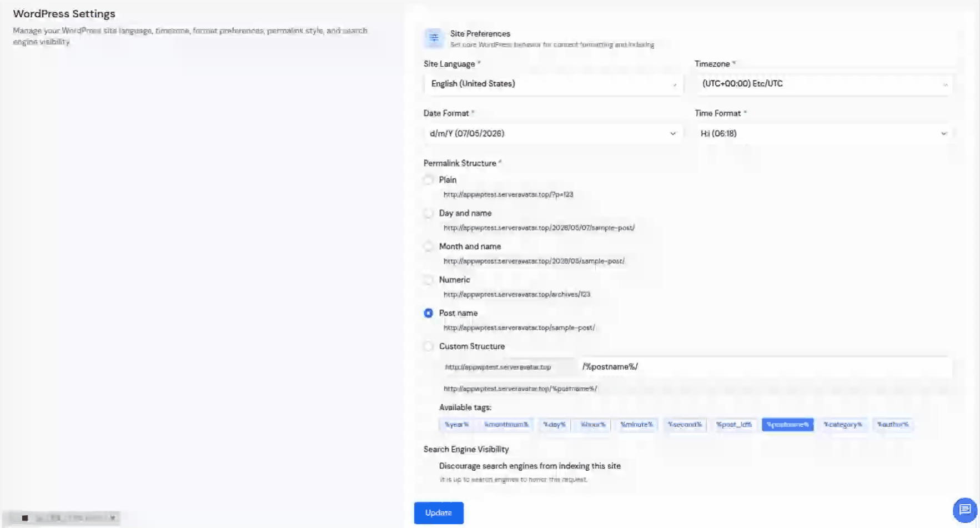The height and width of the screenshot is (528, 980).
Task: Click the Plain example URL ending ?p=123
Action: [508, 195]
